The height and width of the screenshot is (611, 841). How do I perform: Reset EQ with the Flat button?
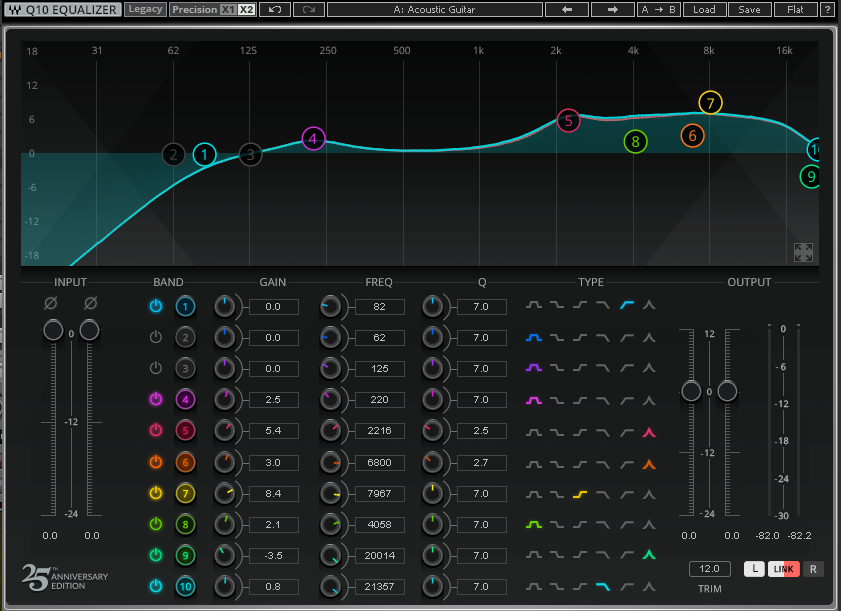(x=795, y=10)
